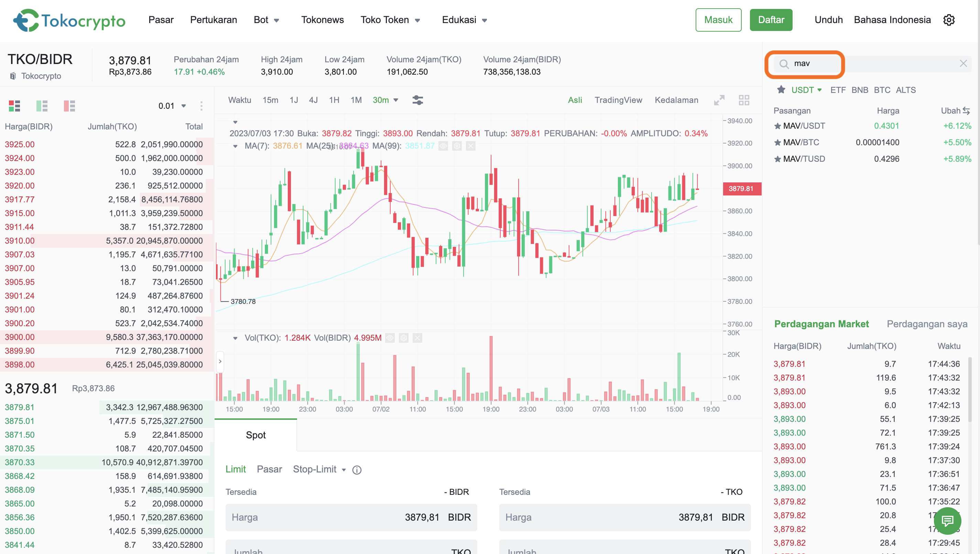Viewport: 980px width, 554px height.
Task: Select the combined order book view icon
Action: click(x=14, y=106)
